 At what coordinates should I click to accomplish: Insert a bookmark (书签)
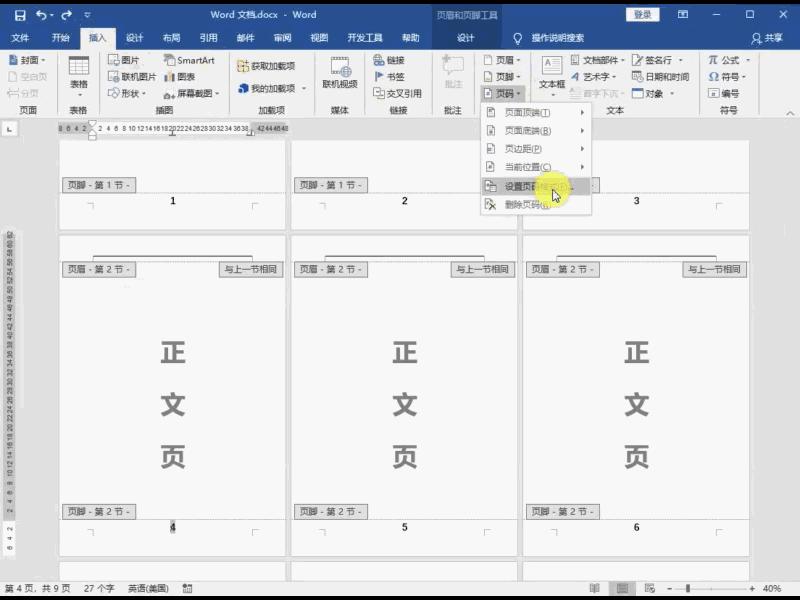pyautogui.click(x=391, y=76)
